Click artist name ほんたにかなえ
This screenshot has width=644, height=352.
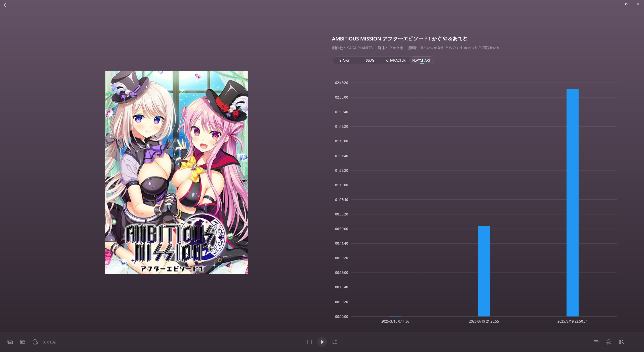coord(432,48)
